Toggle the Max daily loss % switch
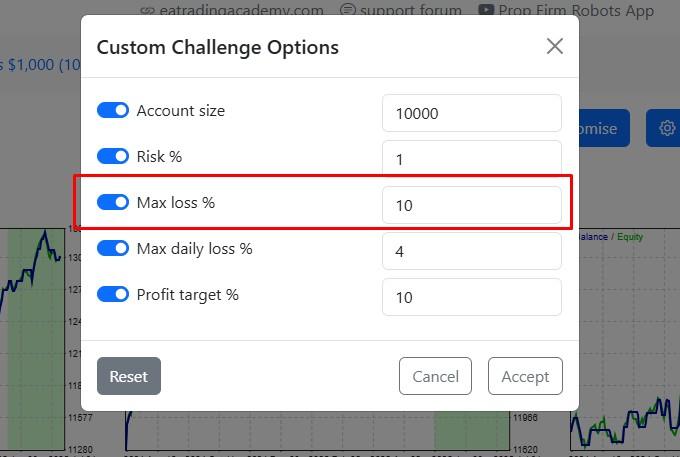680x457 pixels. [x=113, y=248]
